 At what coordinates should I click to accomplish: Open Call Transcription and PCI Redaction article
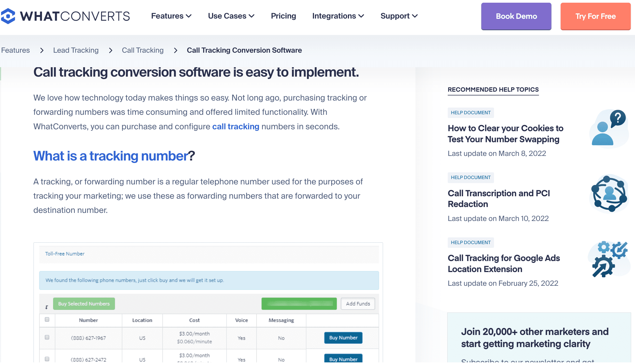point(499,199)
